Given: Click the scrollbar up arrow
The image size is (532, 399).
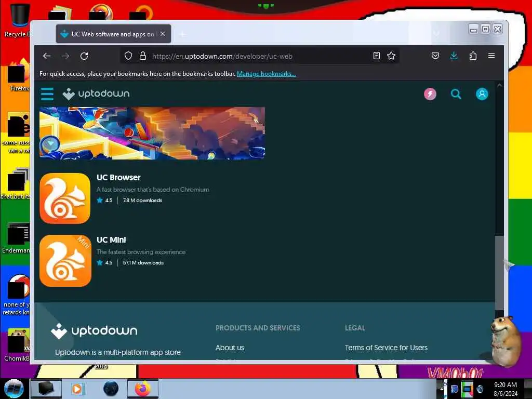Looking at the screenshot, I should click(499, 85).
